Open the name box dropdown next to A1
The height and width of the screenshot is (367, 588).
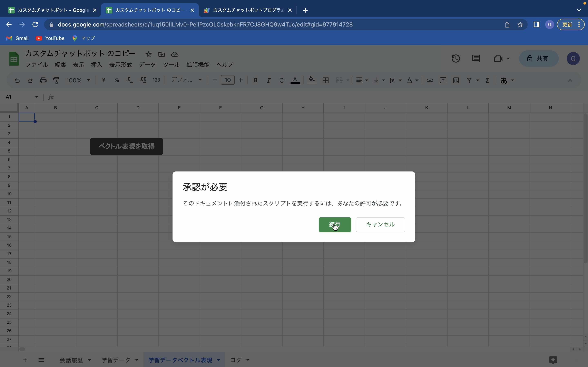pyautogui.click(x=37, y=97)
